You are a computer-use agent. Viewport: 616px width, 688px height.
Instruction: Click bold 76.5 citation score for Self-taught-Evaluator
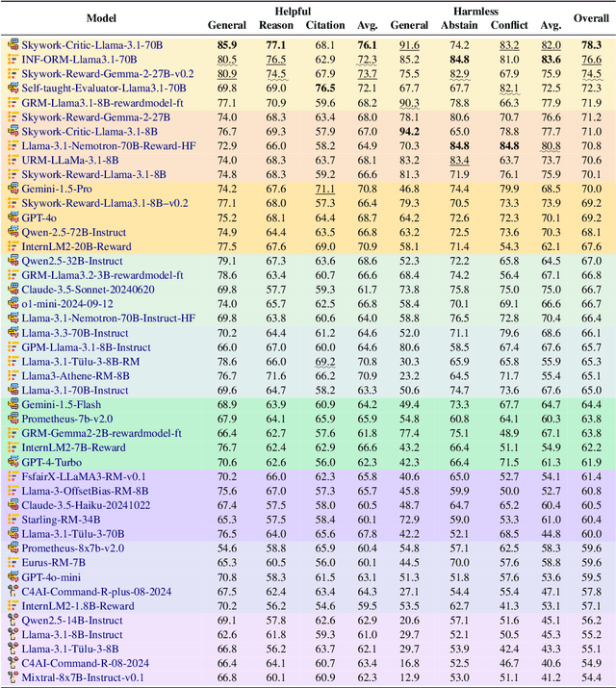[x=325, y=88]
